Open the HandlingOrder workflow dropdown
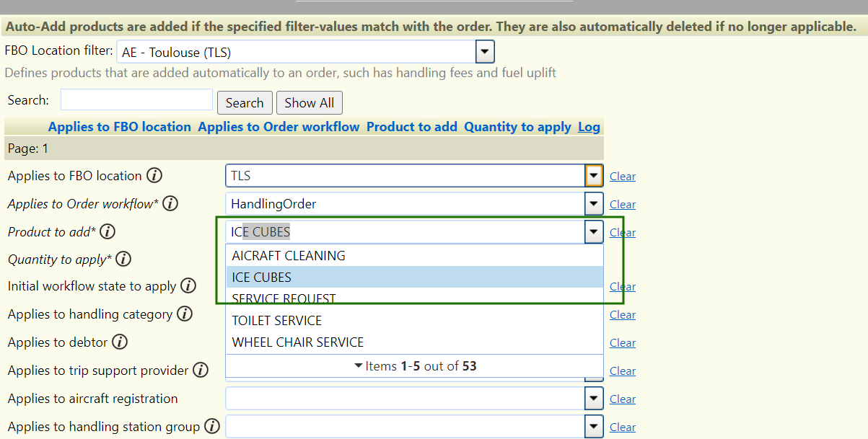The image size is (868, 439). click(x=593, y=203)
